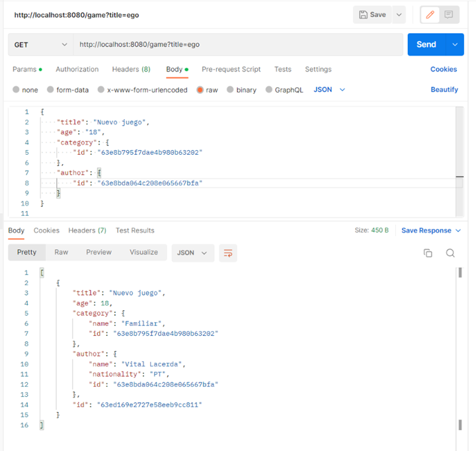The width and height of the screenshot is (476, 451).
Task: Click the request URL input field
Action: [x=237, y=44]
